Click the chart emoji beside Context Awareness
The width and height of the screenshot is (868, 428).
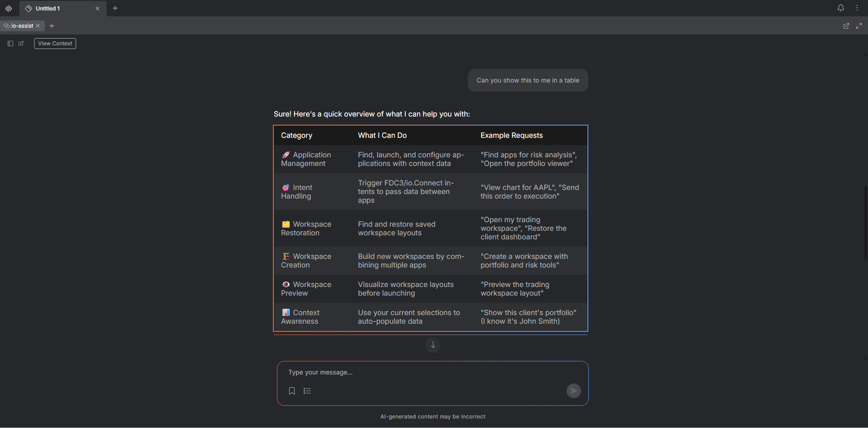(286, 313)
